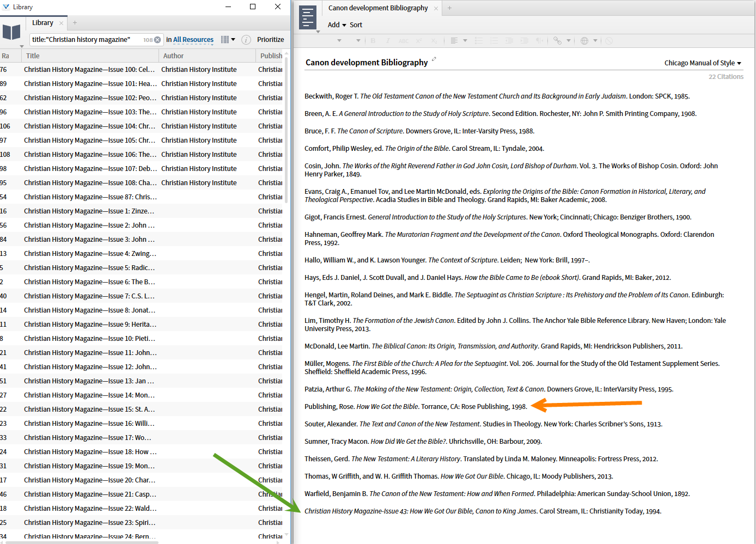Open a new tab beside Library
The width and height of the screenshot is (756, 544).
75,23
